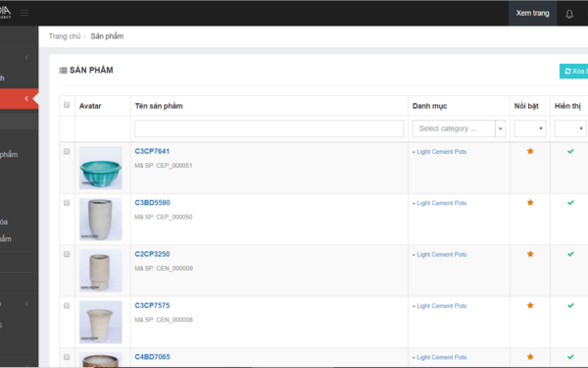Toggle featured star for C3CP7575

[x=530, y=305]
